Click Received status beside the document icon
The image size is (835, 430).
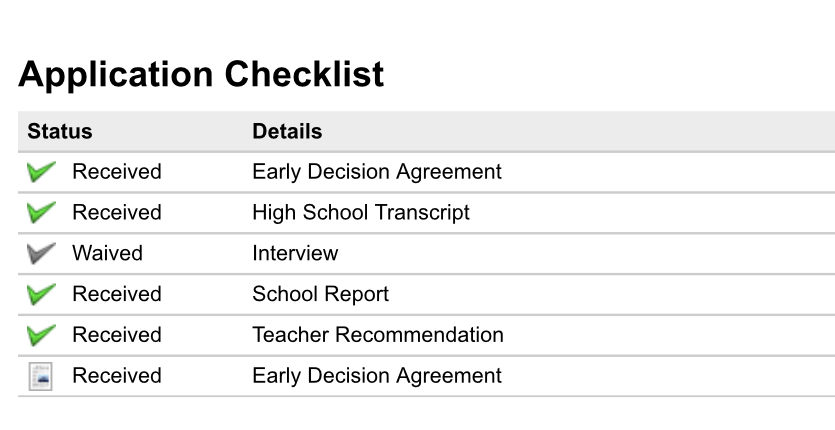click(x=117, y=376)
